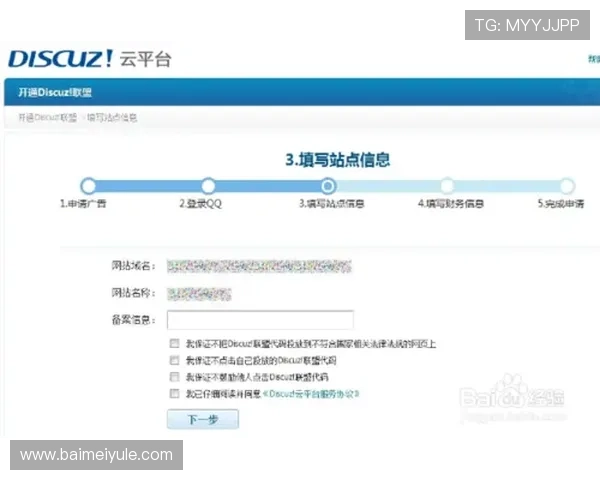Click the 填写站点信息 breadcrumb text

pyautogui.click(x=112, y=118)
